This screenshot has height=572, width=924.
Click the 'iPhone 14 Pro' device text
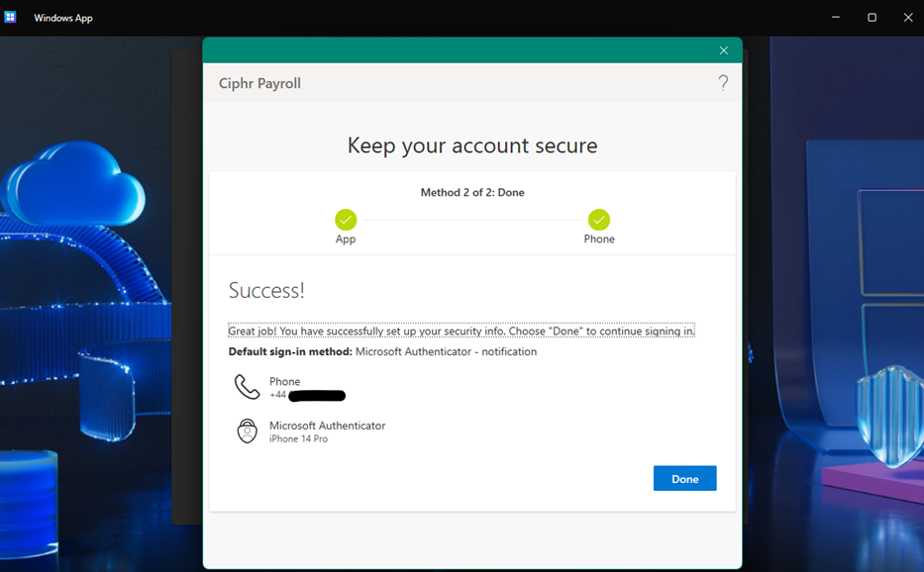(x=298, y=438)
